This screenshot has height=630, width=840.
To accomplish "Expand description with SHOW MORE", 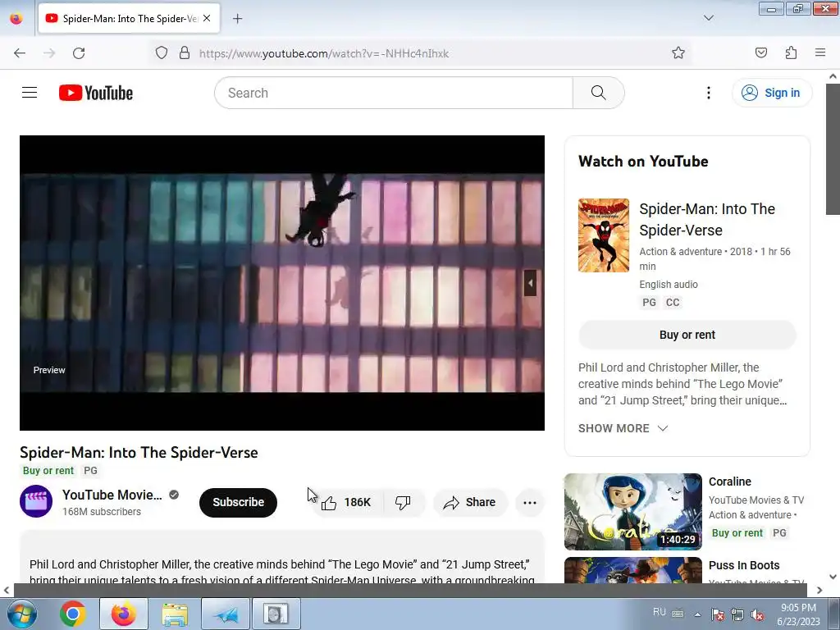I will [x=623, y=428].
